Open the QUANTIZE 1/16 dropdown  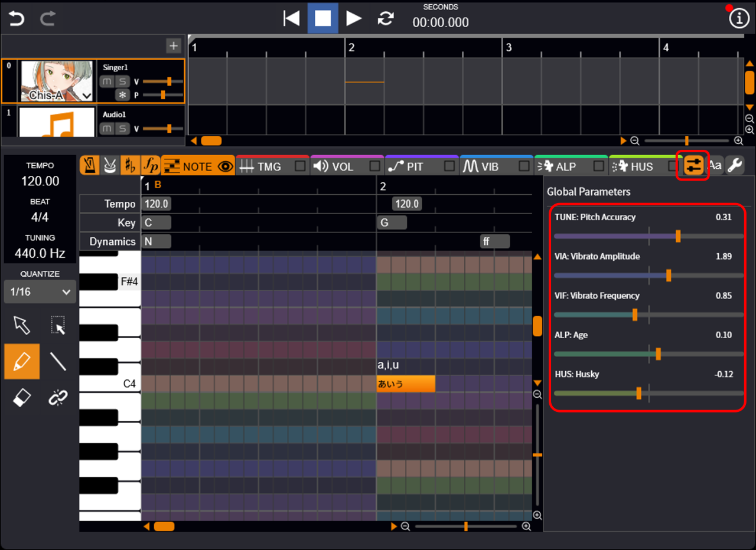tap(40, 292)
